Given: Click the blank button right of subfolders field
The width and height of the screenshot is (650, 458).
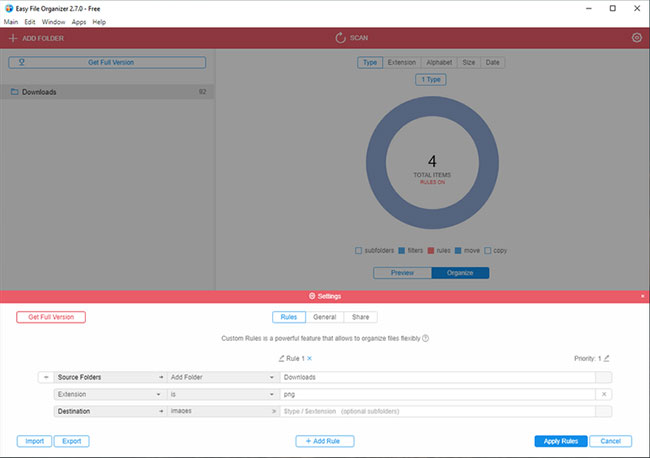Looking at the screenshot, I should click(x=604, y=411).
